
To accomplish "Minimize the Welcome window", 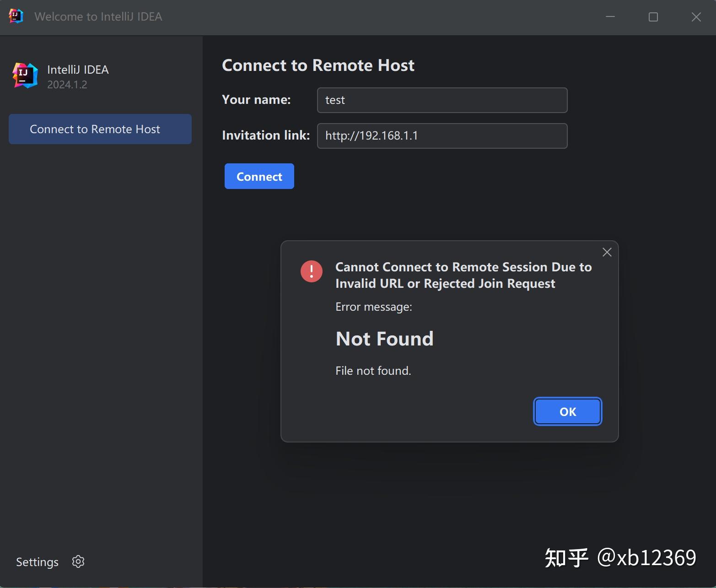I will pos(610,17).
